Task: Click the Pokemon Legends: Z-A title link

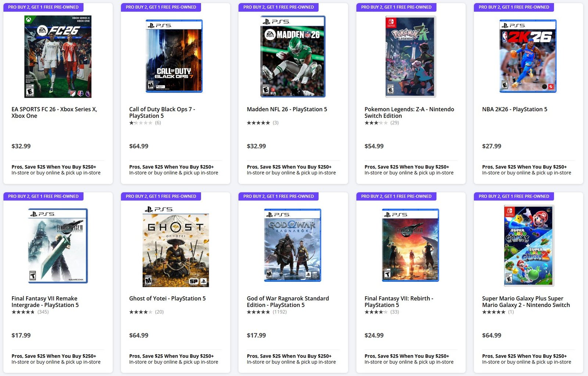Action: click(x=409, y=112)
